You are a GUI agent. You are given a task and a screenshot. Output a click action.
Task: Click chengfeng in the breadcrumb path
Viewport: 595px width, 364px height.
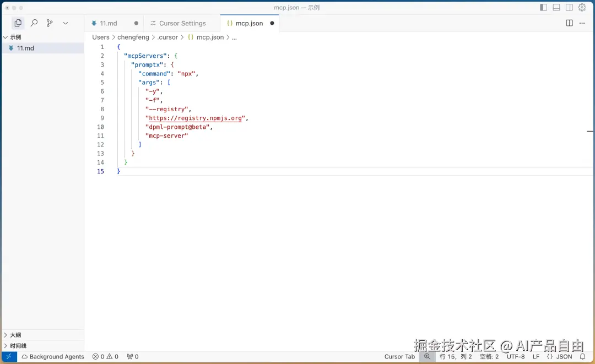pyautogui.click(x=133, y=37)
